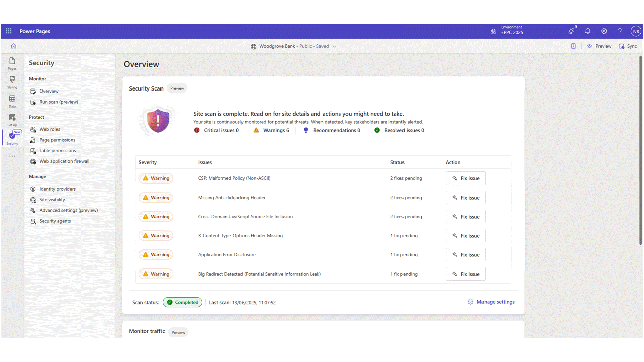
Task: Expand the Woodgrove Bank site dropdown
Action: [x=334, y=46]
